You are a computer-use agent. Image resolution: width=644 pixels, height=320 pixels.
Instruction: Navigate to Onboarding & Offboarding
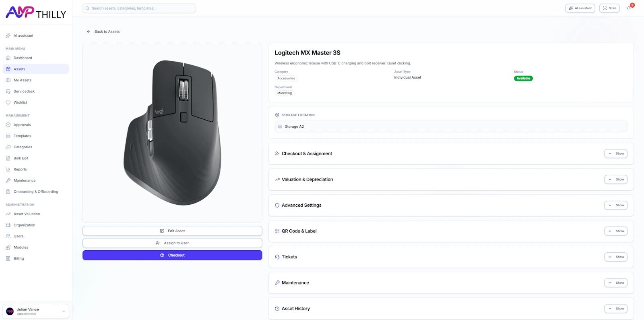pos(36,191)
